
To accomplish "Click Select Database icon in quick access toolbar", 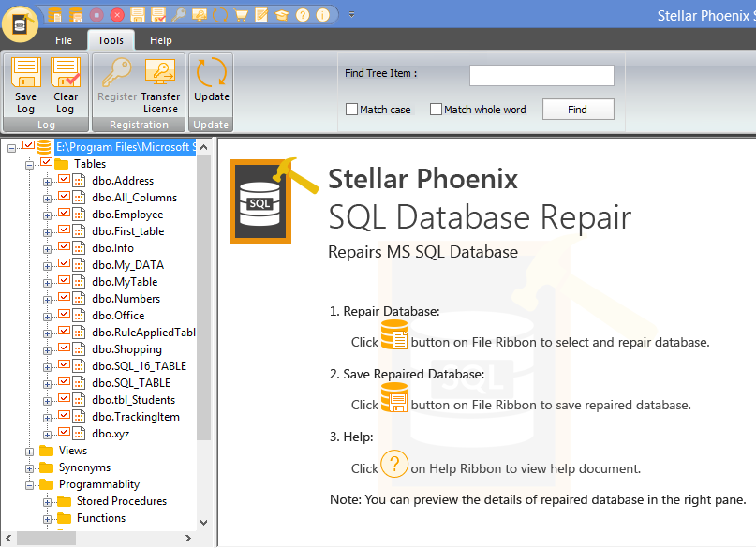I will (54, 15).
